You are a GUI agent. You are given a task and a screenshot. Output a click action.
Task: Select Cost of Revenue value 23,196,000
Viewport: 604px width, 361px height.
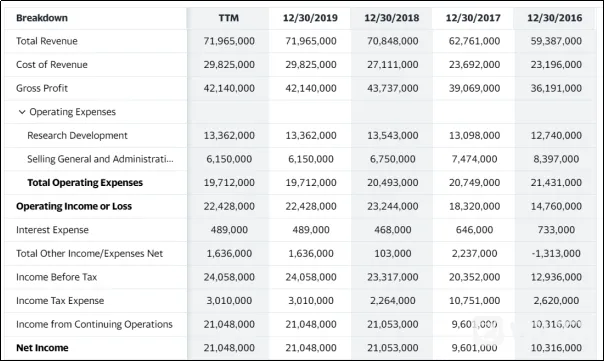[x=556, y=65]
